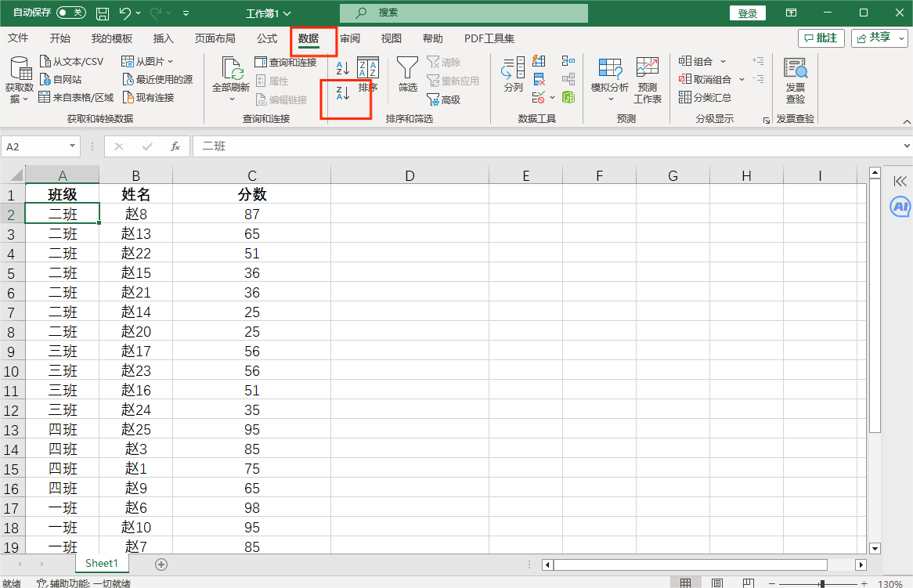This screenshot has height=588, width=913.
Task: Click the Share (共享) button
Action: pos(879,38)
